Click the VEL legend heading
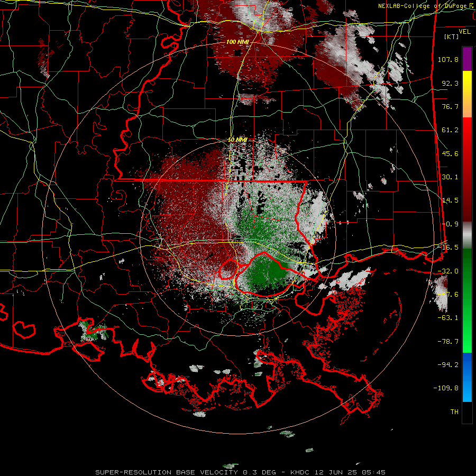476x476 pixels. (x=464, y=32)
